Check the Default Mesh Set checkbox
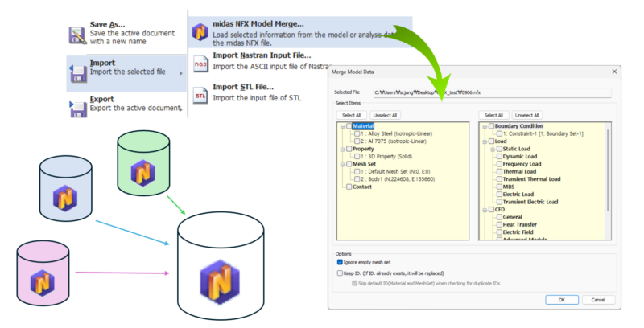Viewport: 644px width, 328px height. 357,172
